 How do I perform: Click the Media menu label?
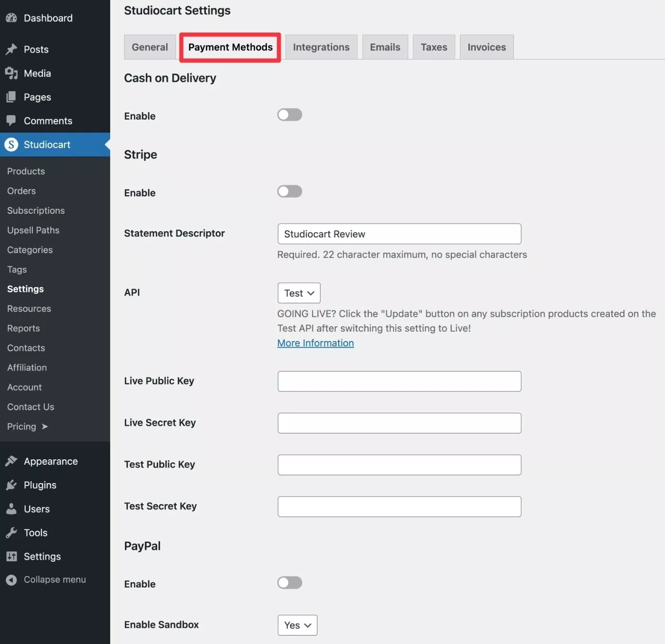(38, 73)
